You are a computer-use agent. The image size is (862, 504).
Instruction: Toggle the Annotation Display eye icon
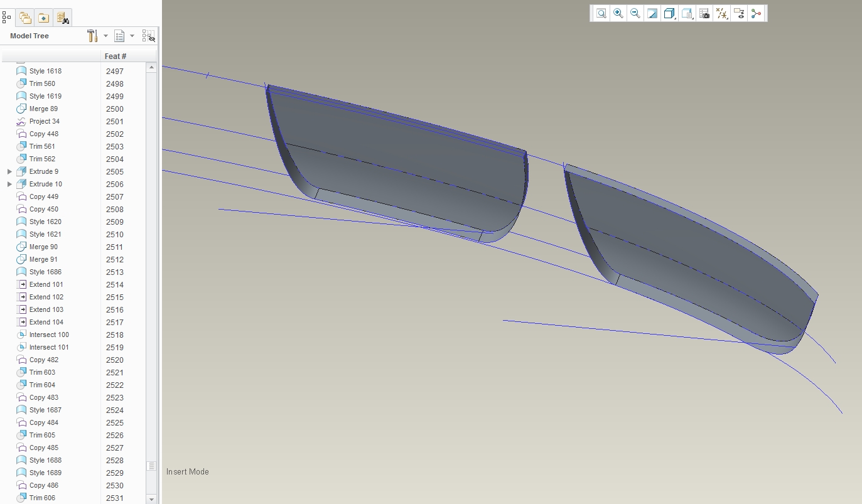click(x=739, y=13)
